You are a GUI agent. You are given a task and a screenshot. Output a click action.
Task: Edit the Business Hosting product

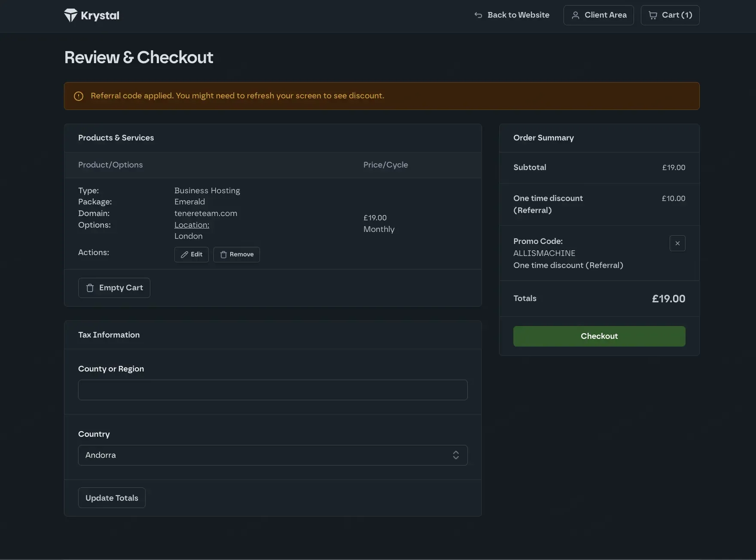coord(192,255)
